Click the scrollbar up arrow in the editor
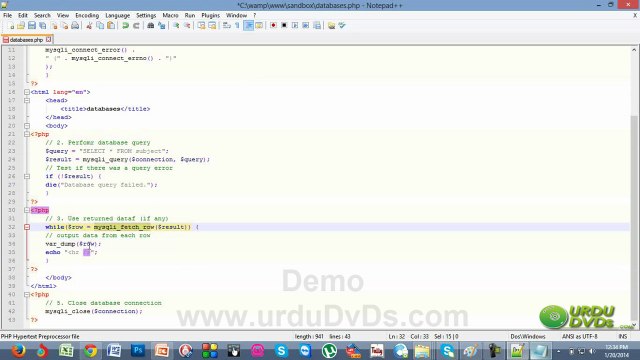The height and width of the screenshot is (360, 640). pos(634,50)
